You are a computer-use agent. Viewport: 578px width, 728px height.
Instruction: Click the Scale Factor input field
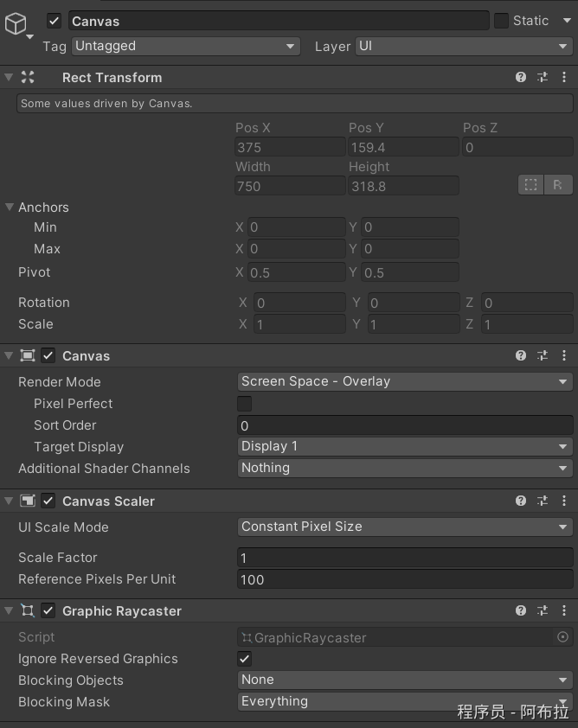[x=404, y=558]
